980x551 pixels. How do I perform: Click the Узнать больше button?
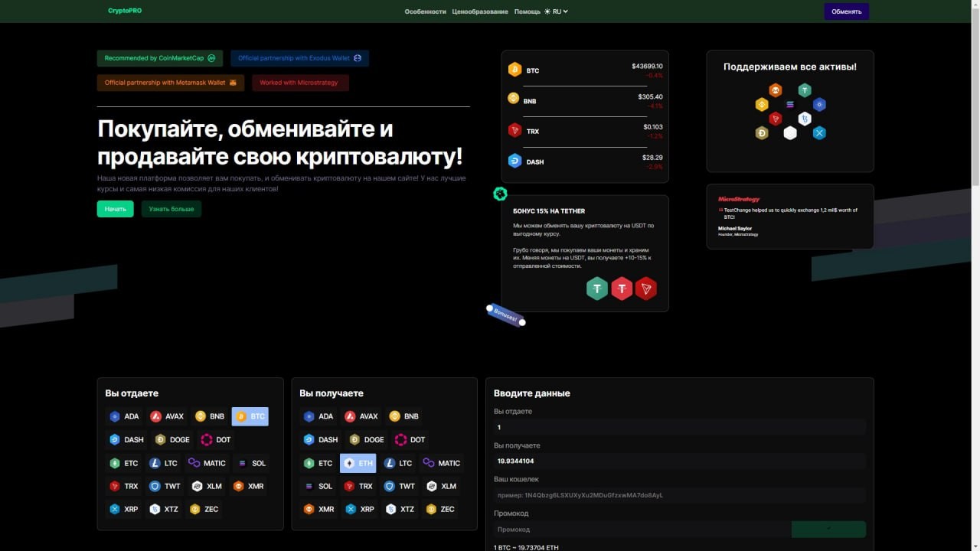171,209
